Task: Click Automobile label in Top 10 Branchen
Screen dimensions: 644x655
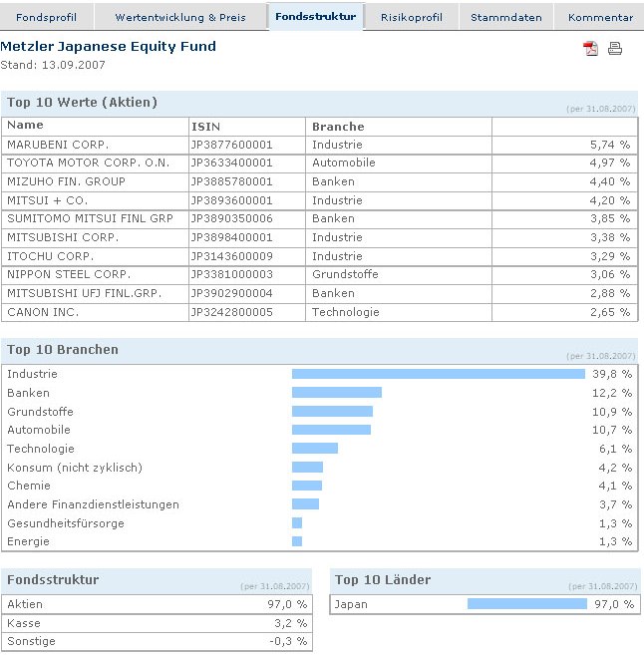Action: 39,430
